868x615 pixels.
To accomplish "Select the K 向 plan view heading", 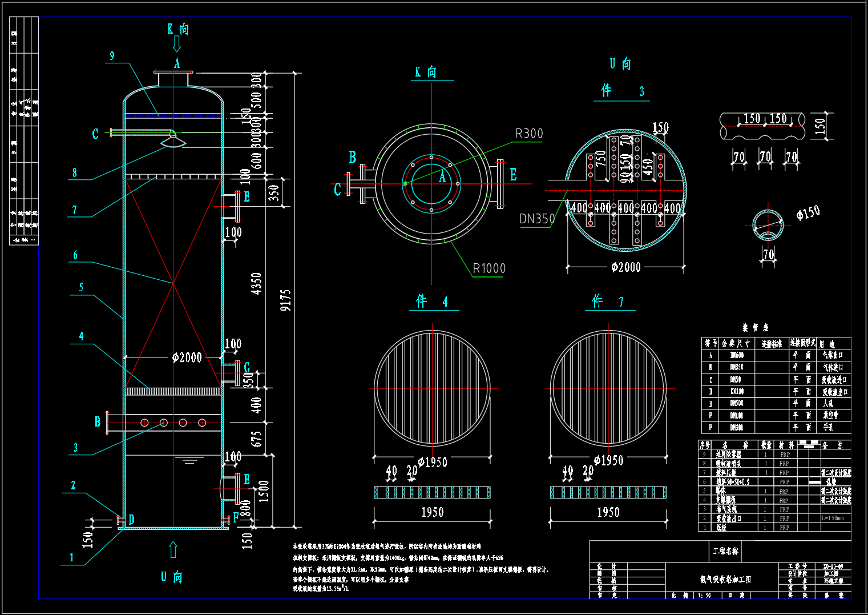I will click(x=426, y=72).
